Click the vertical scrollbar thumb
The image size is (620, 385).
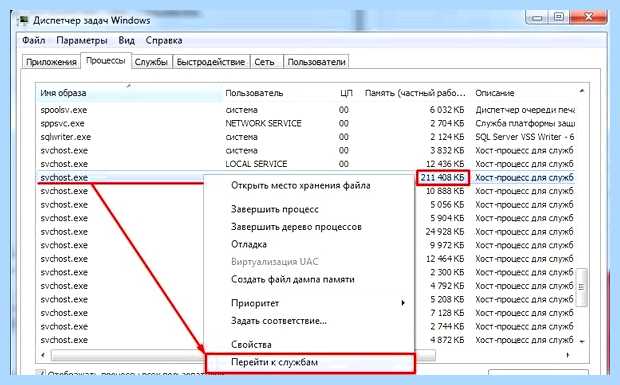click(x=581, y=287)
